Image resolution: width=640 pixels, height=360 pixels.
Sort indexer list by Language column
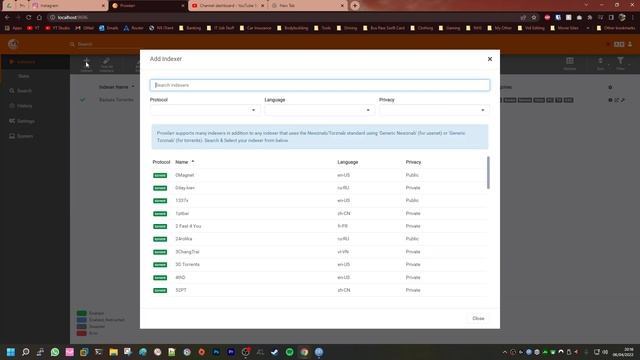[x=347, y=162]
